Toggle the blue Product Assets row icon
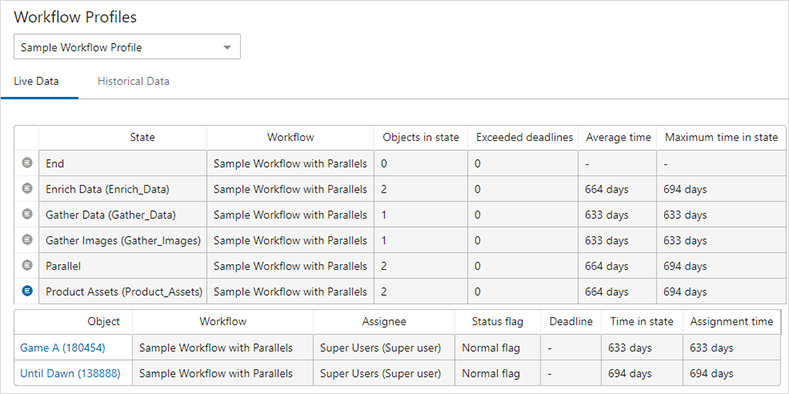Viewport: 789px width, 394px height. 27,291
